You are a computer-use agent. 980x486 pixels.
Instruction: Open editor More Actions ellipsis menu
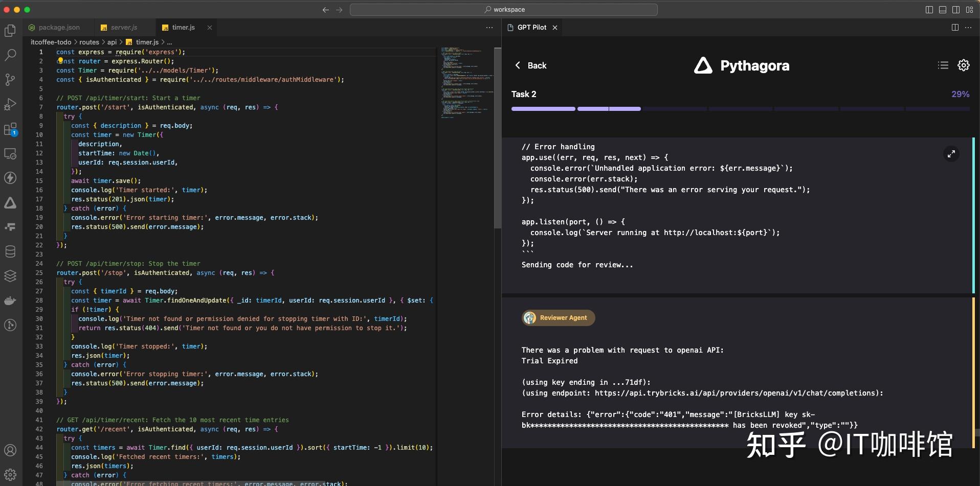point(489,28)
